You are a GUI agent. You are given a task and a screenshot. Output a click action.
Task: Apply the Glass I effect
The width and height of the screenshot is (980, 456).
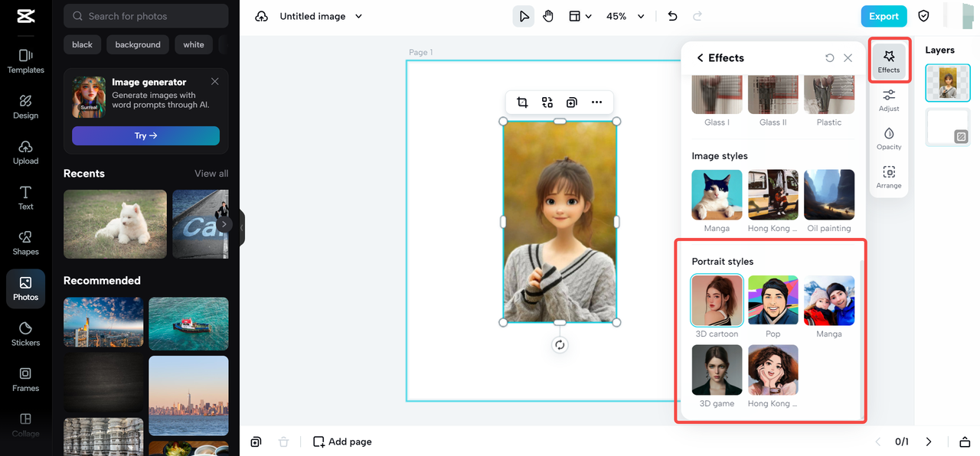(717, 95)
